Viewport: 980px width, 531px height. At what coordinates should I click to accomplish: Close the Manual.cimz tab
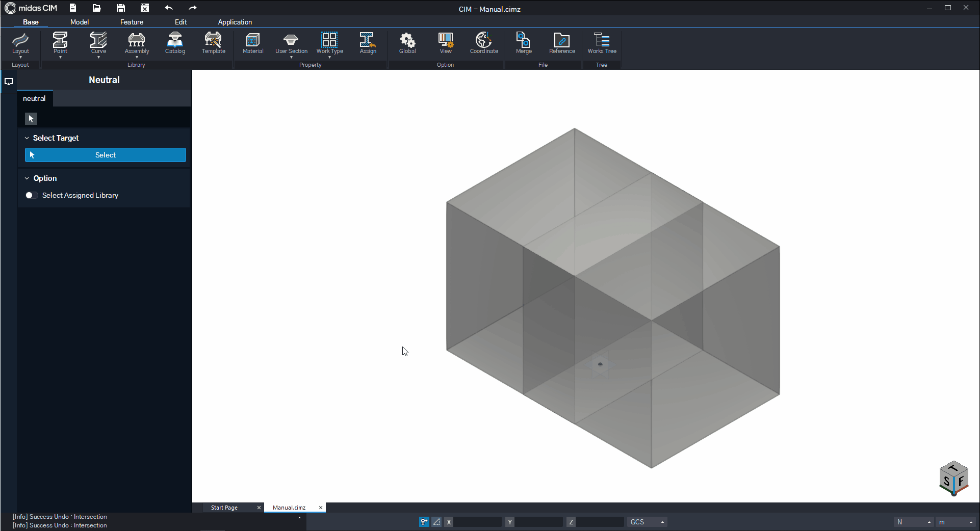click(321, 508)
